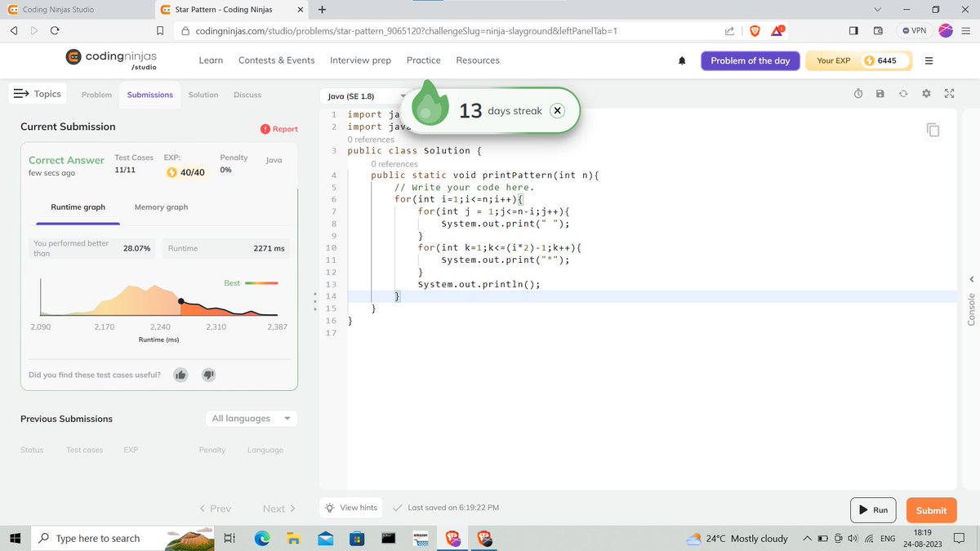Open the browser profile avatar
Viewport: 980px width, 551px height.
[x=947, y=30]
